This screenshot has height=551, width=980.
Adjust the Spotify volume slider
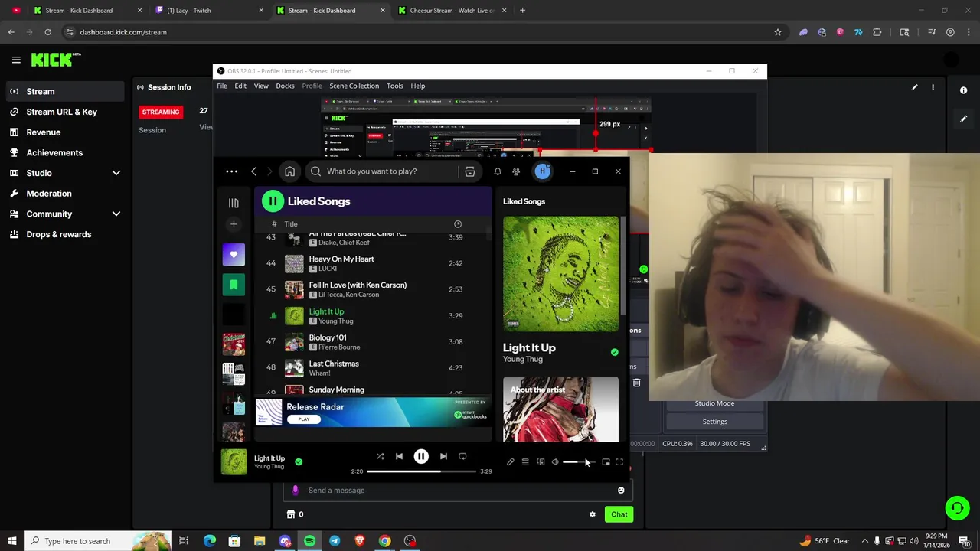pyautogui.click(x=578, y=462)
